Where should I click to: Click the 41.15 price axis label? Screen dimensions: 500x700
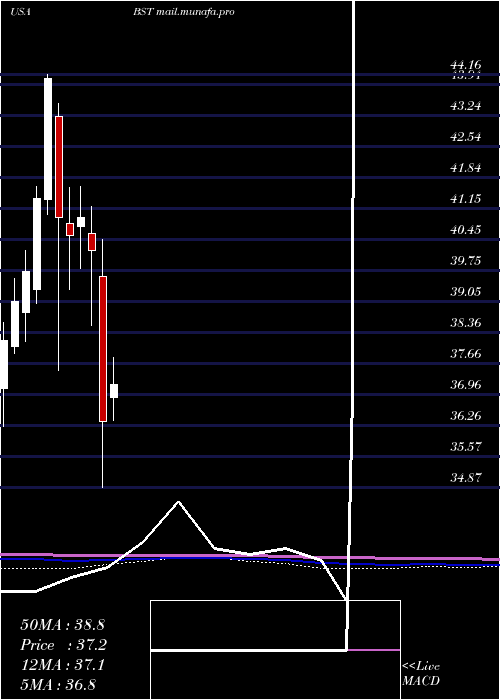[x=466, y=199]
